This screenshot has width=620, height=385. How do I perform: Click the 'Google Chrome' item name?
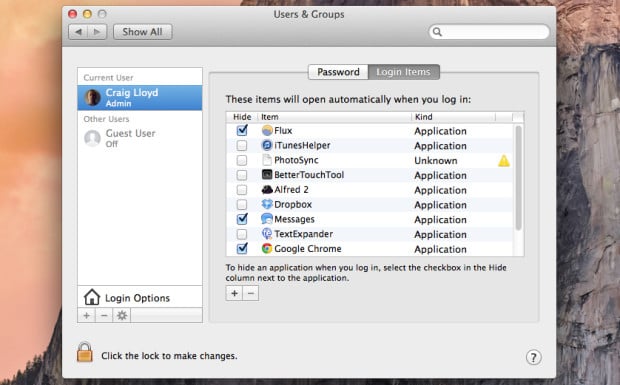(x=308, y=249)
